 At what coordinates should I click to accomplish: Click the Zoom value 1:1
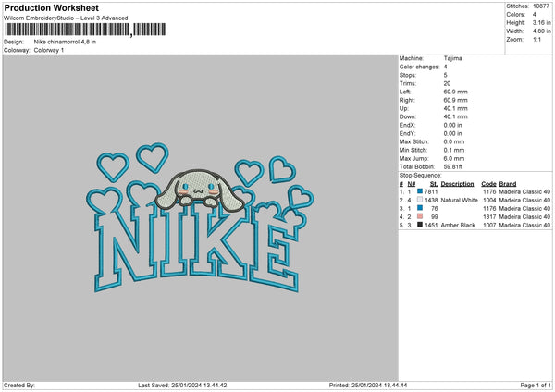click(536, 40)
